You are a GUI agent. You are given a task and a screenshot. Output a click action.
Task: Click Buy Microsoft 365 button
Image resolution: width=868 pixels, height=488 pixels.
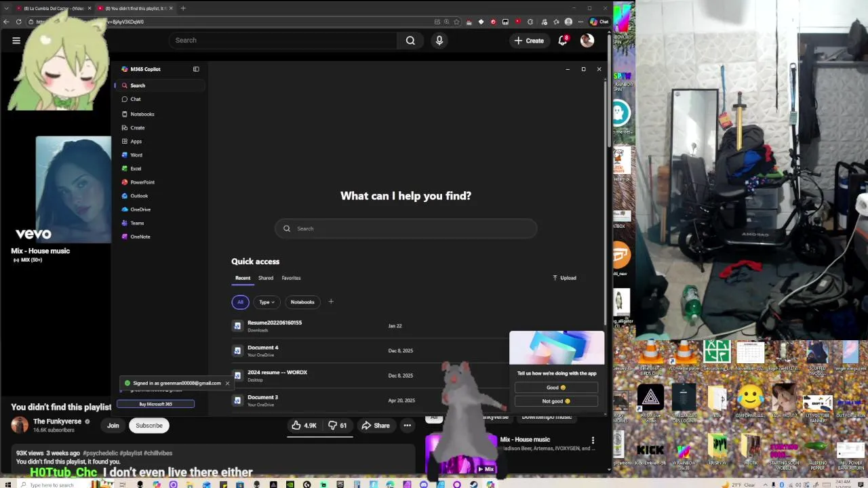(155, 404)
